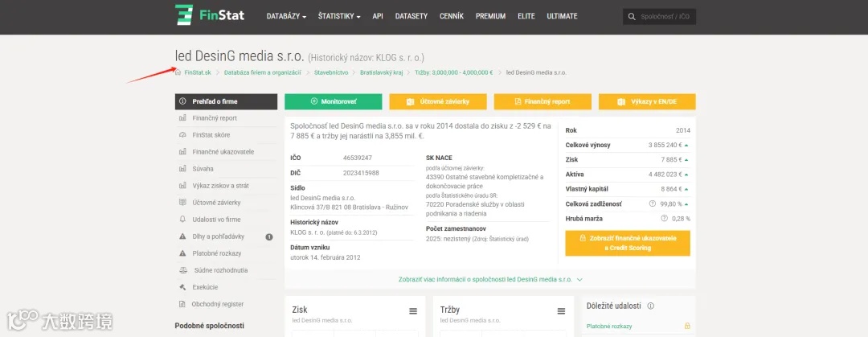Click the badge count on Dlhy a pohľadávky
This screenshot has width=868, height=337.
269,236
